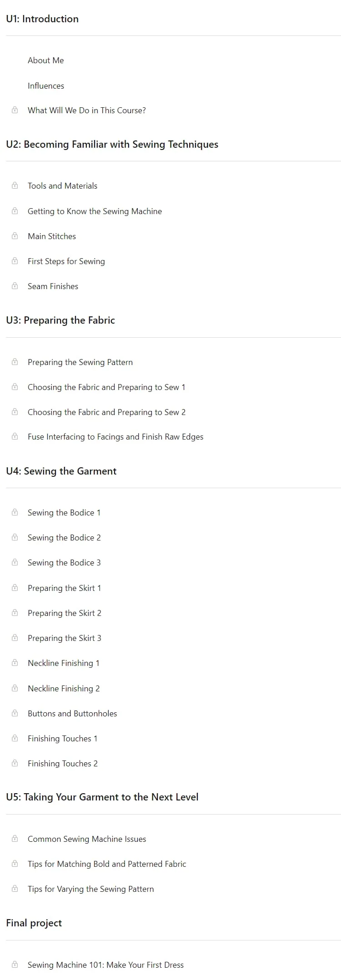Screen dimensions: 341x980
Task: Click lock icon beside final project dress lesson
Action: pos(15,965)
